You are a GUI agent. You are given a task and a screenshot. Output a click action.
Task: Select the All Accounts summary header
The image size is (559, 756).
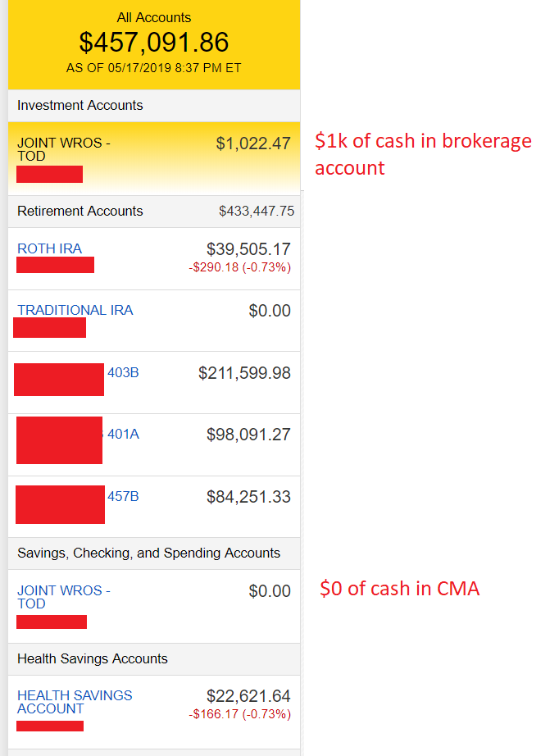154,17
